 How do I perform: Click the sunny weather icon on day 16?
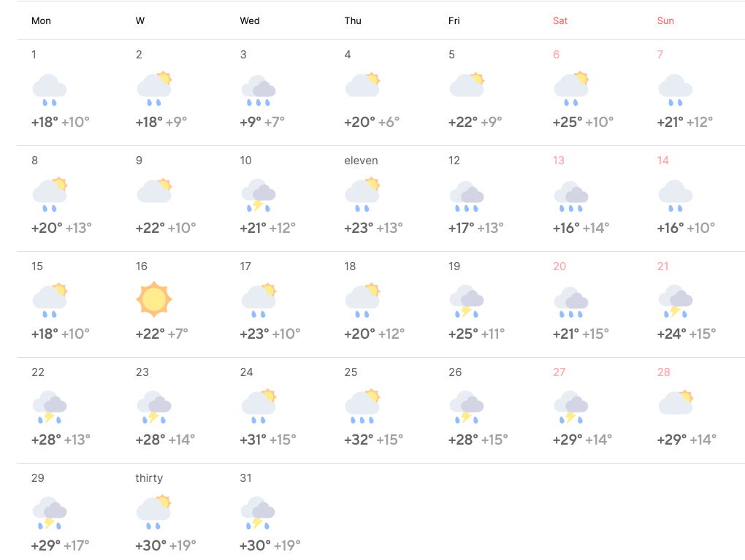[x=153, y=299]
